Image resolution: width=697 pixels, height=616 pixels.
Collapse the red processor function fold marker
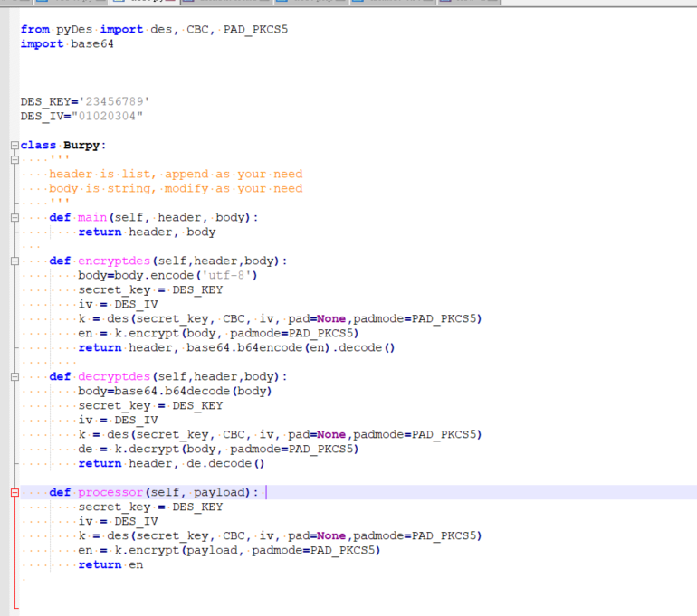coord(14,493)
